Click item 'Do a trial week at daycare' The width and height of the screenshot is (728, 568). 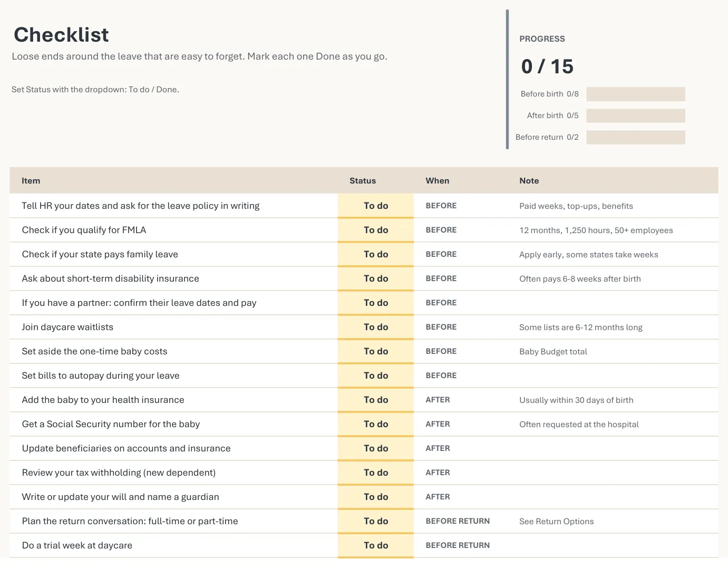click(x=77, y=545)
